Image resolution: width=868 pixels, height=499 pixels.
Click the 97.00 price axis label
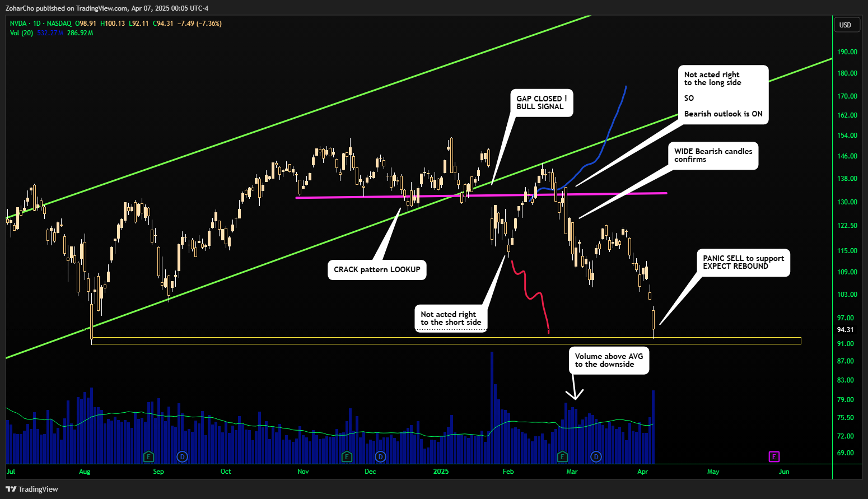[846, 318]
